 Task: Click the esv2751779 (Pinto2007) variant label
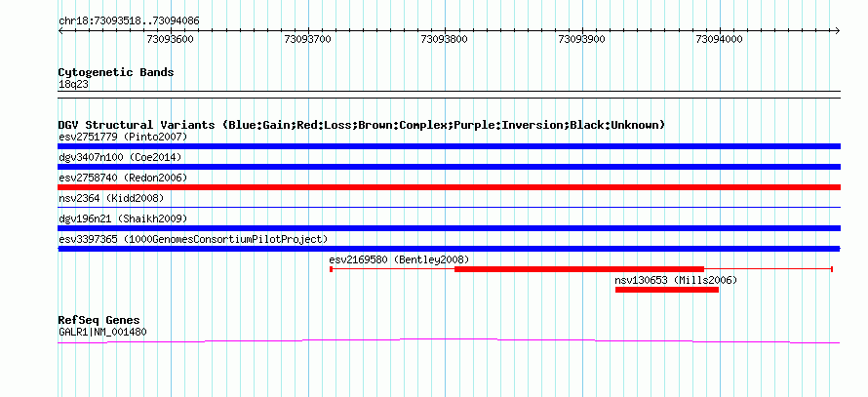click(x=123, y=137)
